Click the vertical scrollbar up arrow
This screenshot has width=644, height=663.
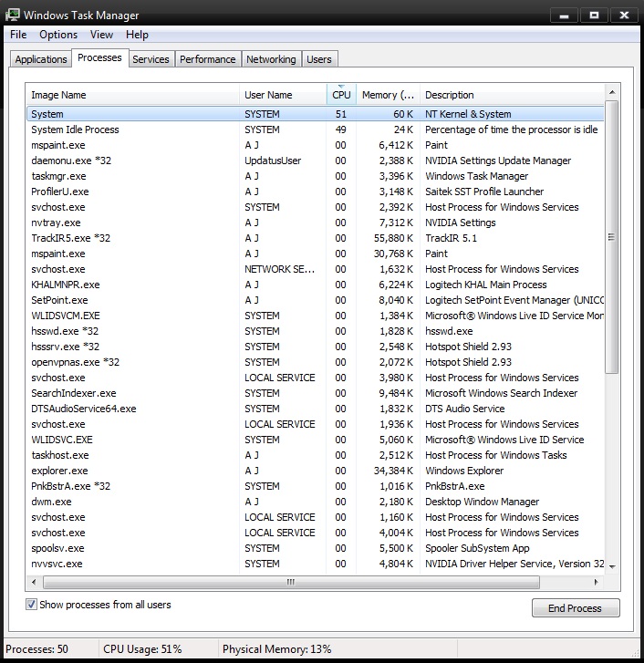click(x=612, y=92)
